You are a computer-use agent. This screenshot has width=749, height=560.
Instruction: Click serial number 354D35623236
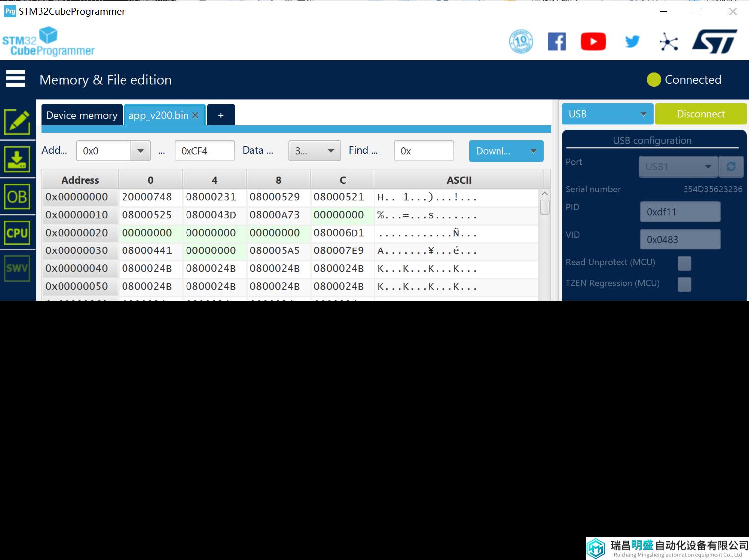712,189
